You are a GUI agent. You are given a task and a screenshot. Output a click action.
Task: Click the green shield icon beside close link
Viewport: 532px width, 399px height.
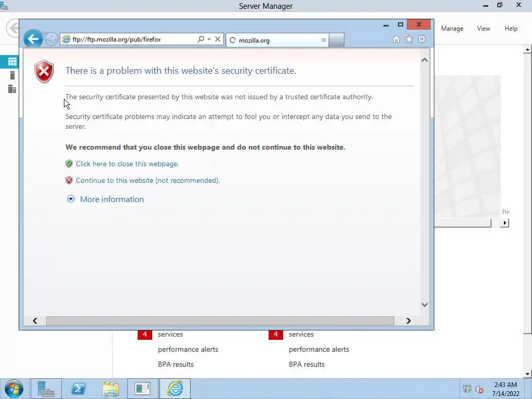pyautogui.click(x=69, y=164)
